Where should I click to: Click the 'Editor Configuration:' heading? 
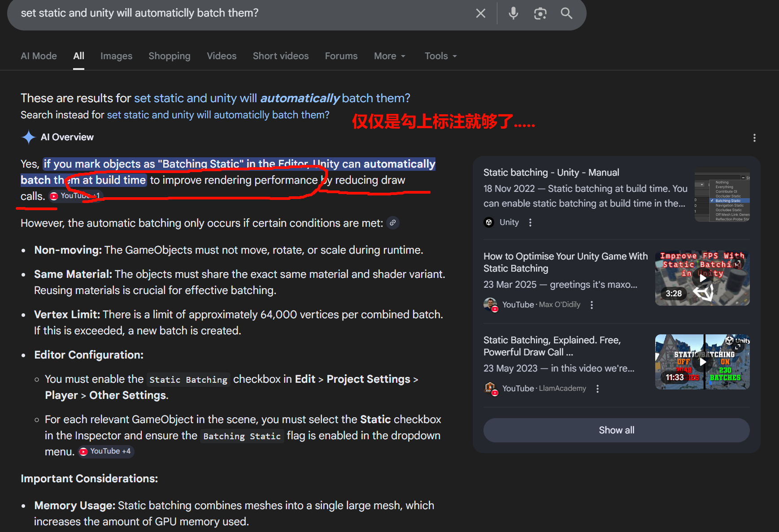(89, 355)
